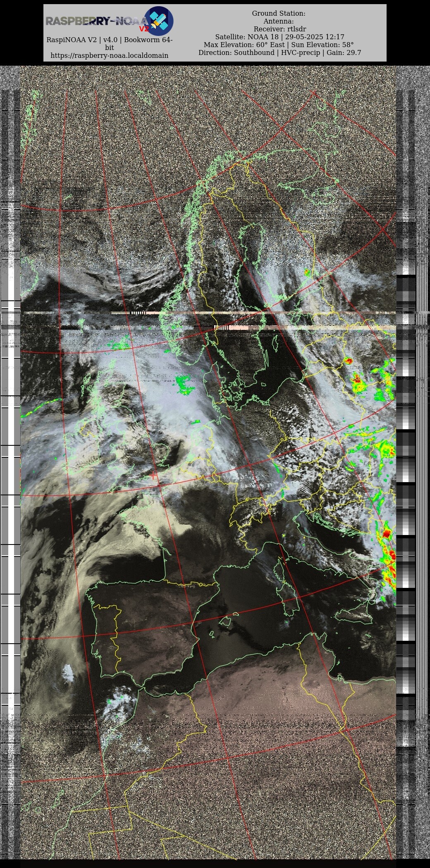Open the https://raspberry-noaa.localdomain URL text
Image resolution: width=430 pixels, height=868 pixels.
pyautogui.click(x=109, y=55)
